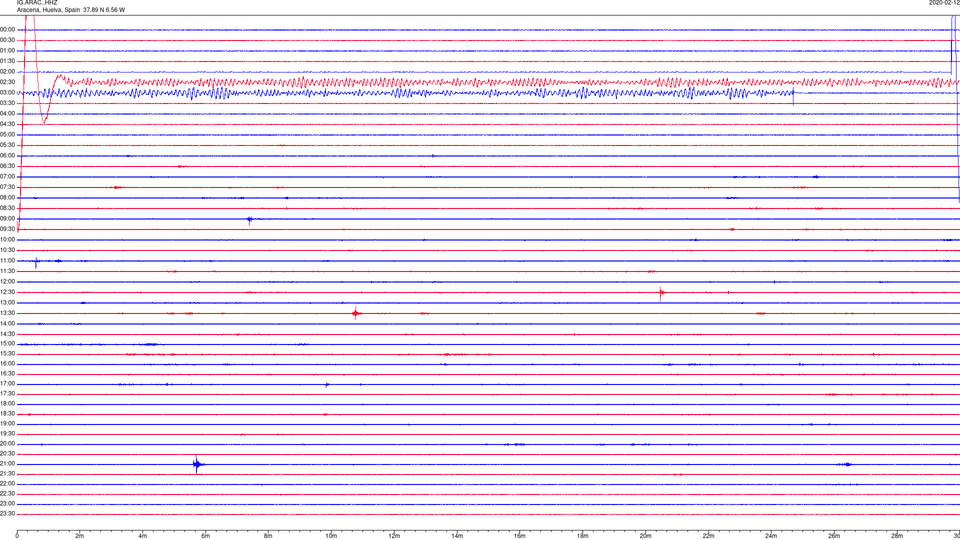This screenshot has width=960, height=540.
Task: Select the 19:00 row label
Action: 7,424
